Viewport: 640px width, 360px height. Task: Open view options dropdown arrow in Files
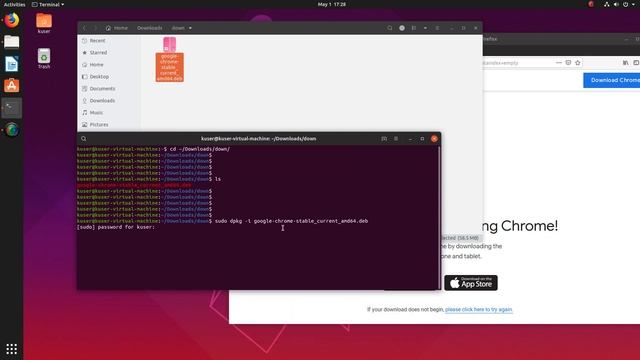click(x=425, y=28)
